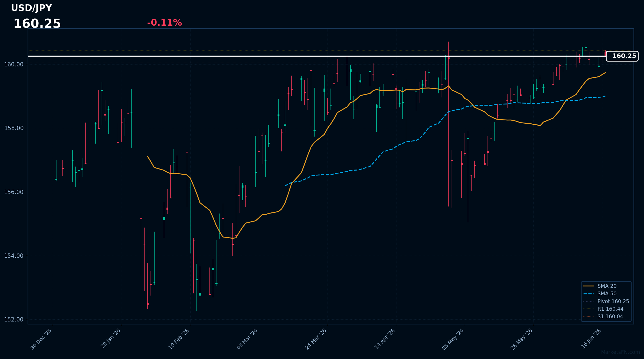This screenshot has width=644, height=359.
Task: Click the 16 Jun '26 date label
Action: point(591,339)
